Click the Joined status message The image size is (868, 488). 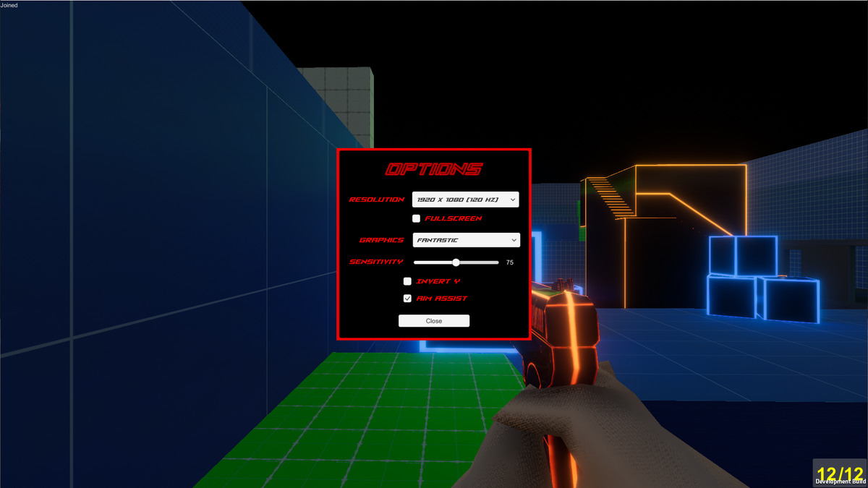[x=9, y=5]
